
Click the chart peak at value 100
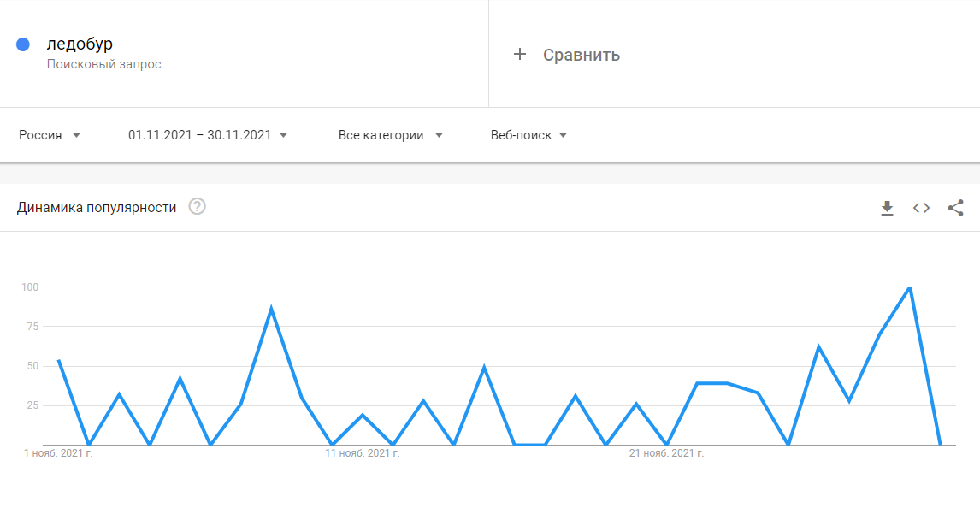[x=909, y=287]
